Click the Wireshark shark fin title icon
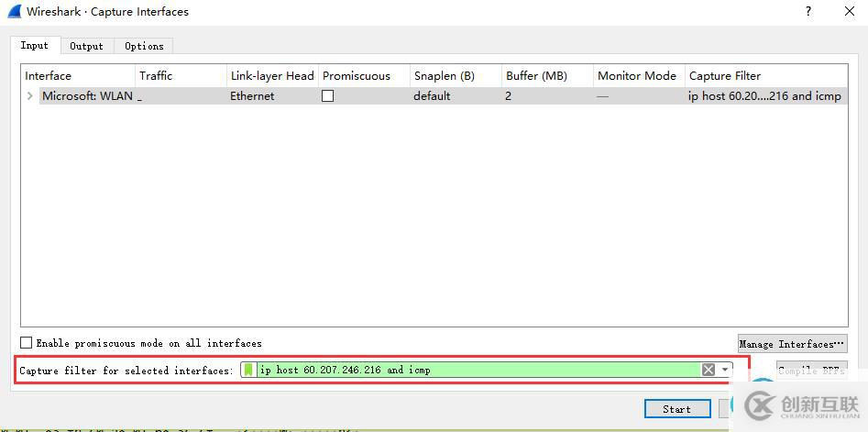The height and width of the screenshot is (432, 868). tap(15, 11)
